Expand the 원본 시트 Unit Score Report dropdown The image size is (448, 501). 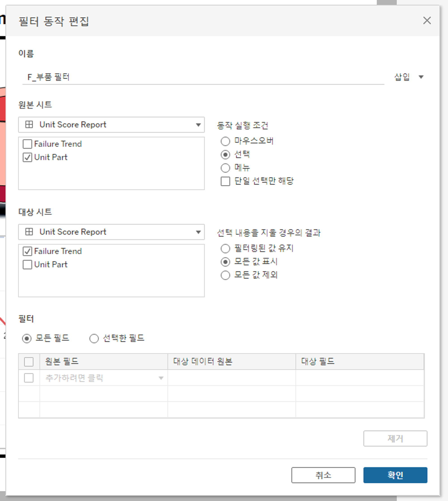coord(198,125)
